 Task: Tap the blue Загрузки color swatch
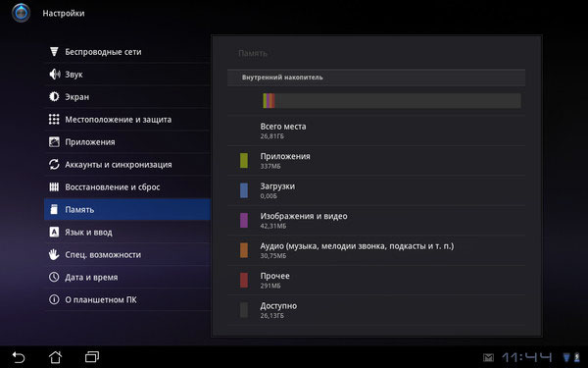[244, 190]
